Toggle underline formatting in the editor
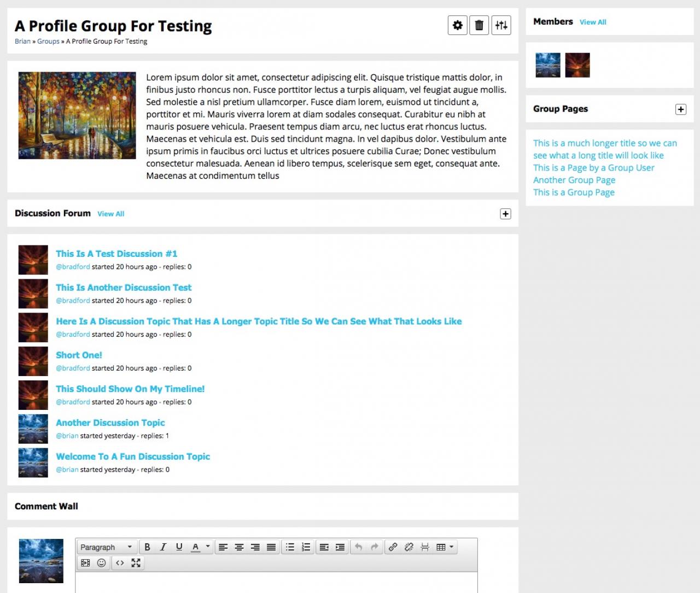 point(179,547)
